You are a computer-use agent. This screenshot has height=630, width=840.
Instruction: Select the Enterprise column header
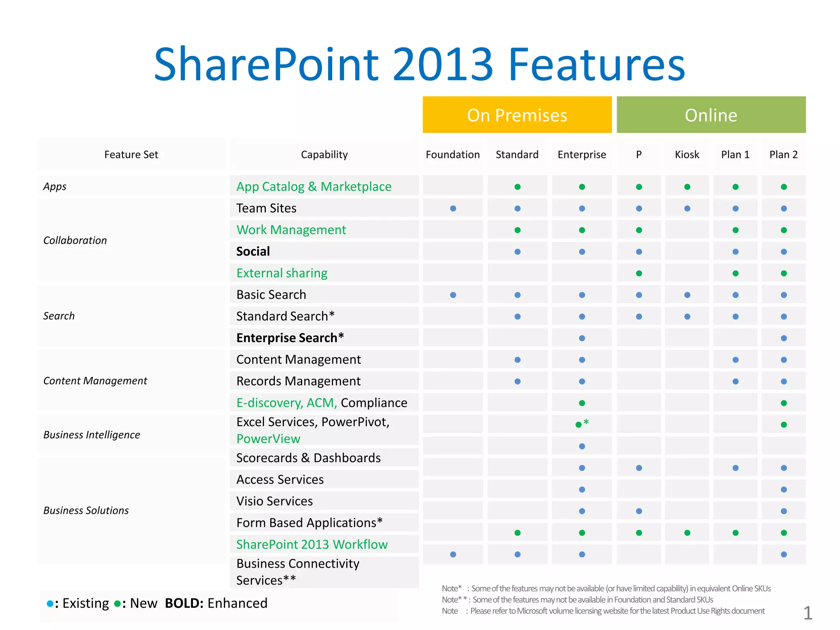582,155
